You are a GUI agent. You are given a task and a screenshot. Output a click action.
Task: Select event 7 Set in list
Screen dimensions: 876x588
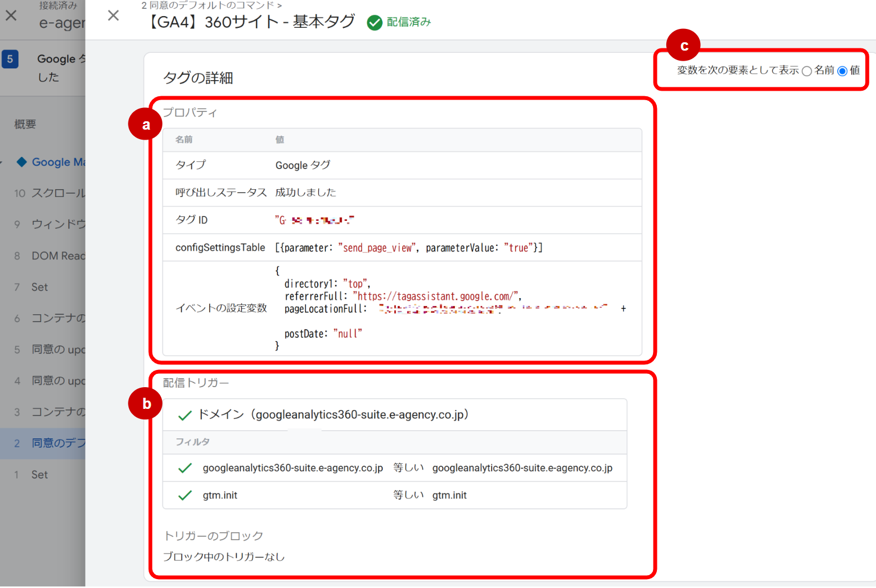[39, 287]
